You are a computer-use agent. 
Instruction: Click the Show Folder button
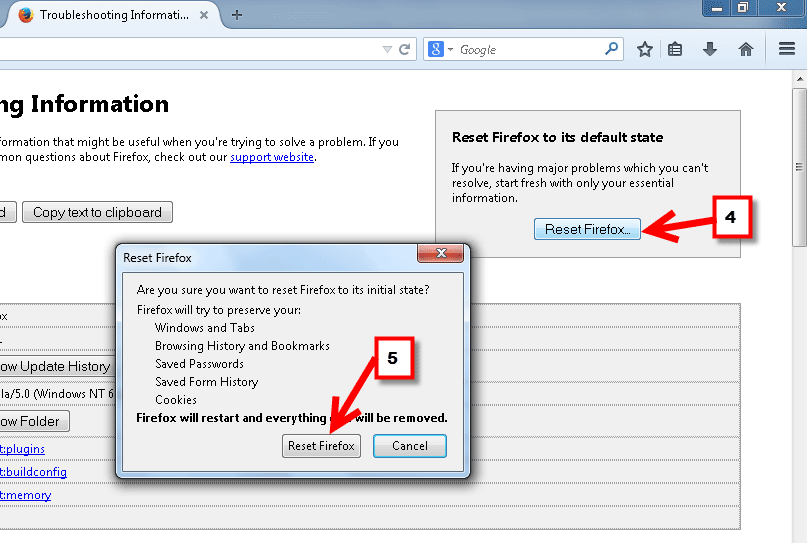point(34,422)
